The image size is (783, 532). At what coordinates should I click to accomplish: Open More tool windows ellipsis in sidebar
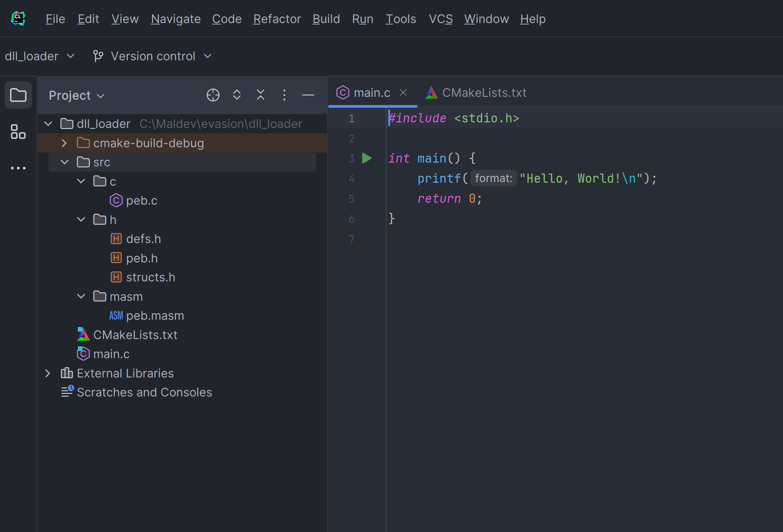coord(18,168)
